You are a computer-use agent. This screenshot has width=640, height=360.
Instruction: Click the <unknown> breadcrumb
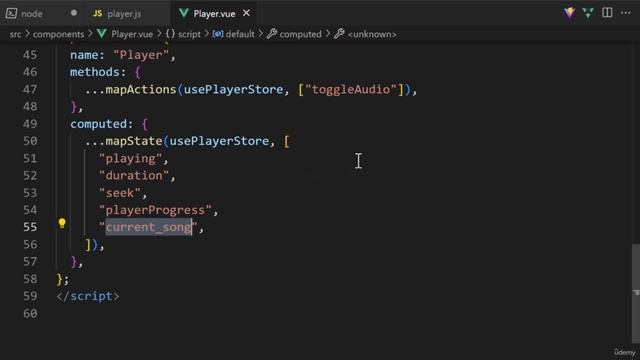point(372,34)
